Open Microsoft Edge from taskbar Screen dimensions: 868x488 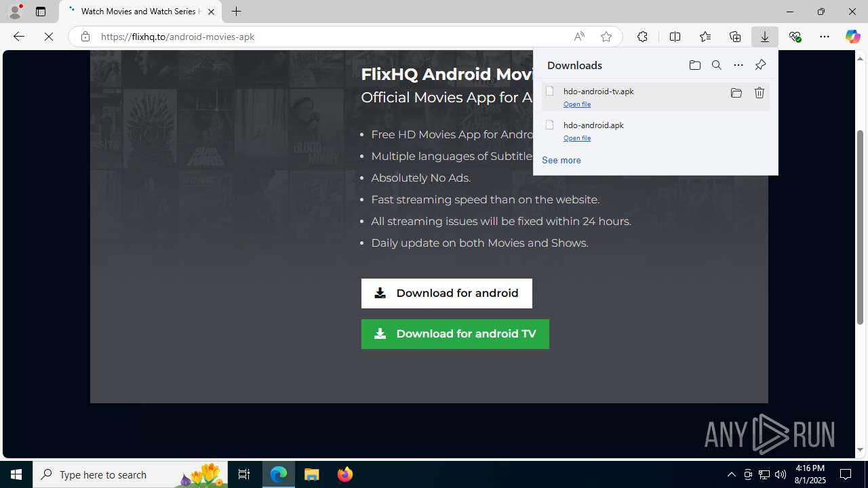(x=279, y=474)
